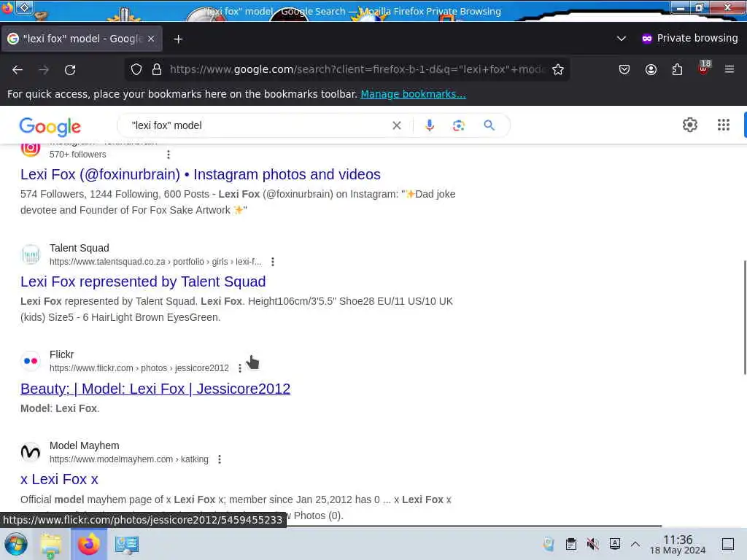Open Lexi Fox represented by Talent Squad
The image size is (747, 560).
click(x=143, y=281)
